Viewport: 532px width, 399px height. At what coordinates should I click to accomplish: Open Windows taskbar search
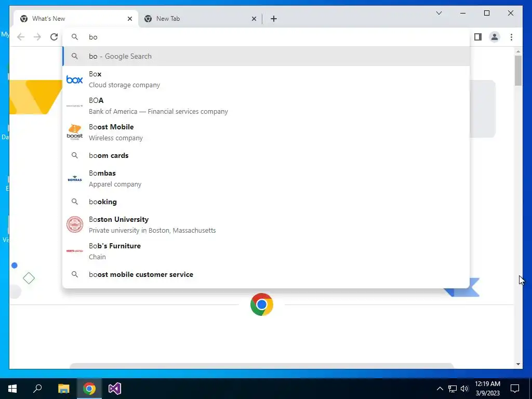click(x=37, y=389)
